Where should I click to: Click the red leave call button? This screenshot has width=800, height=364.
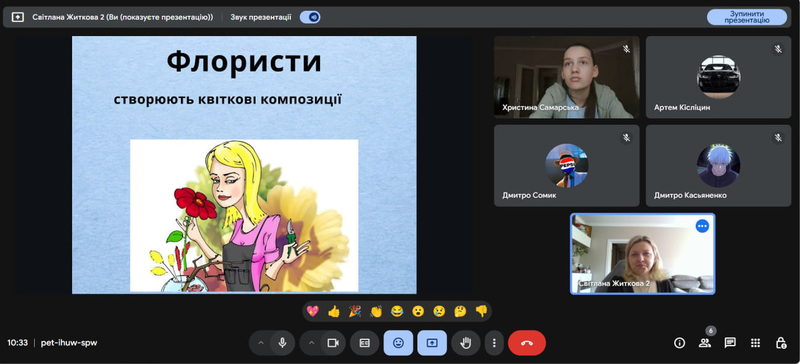(x=527, y=343)
